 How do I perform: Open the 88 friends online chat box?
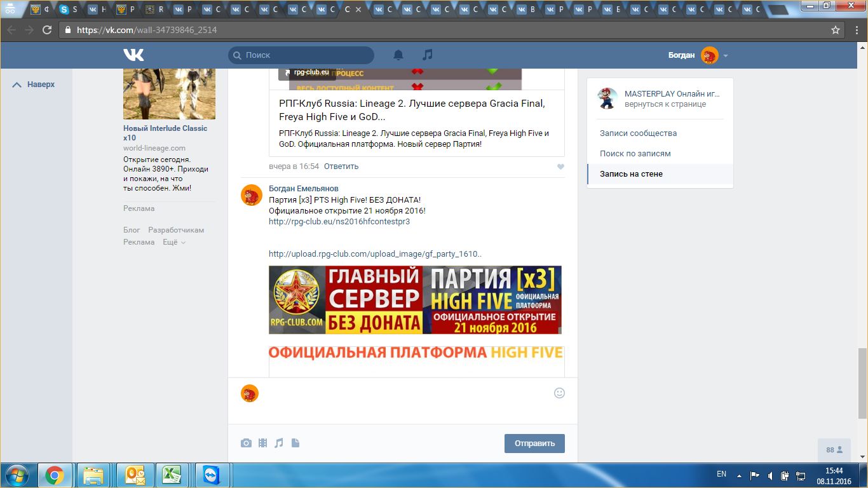pos(834,450)
